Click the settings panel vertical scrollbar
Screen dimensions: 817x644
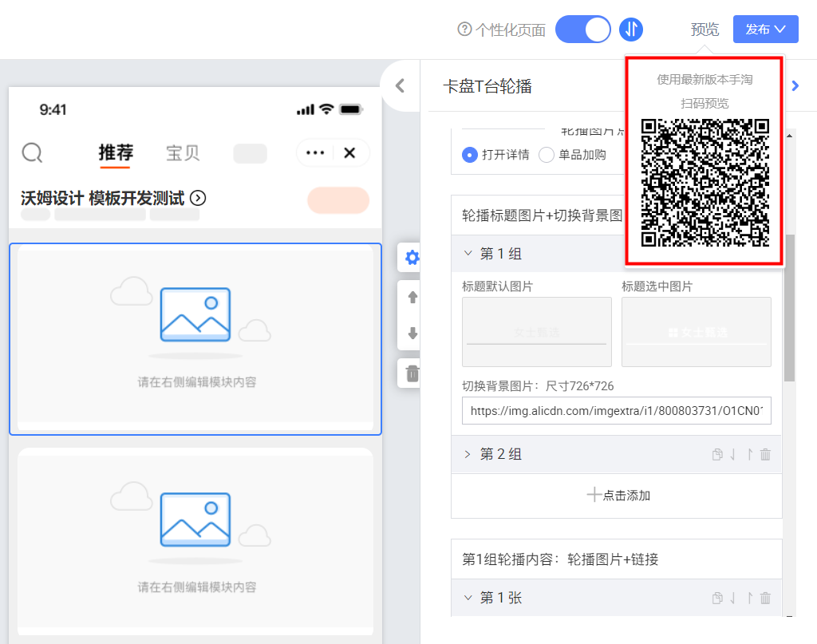click(x=789, y=307)
